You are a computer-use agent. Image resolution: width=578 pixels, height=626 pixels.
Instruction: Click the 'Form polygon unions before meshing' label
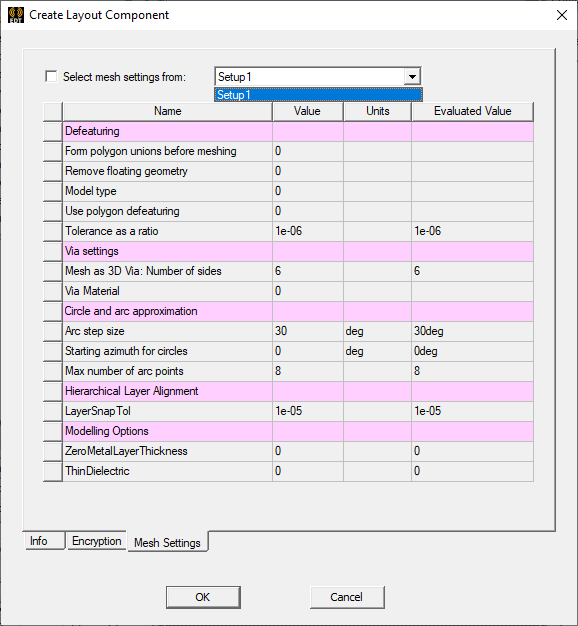tap(151, 151)
